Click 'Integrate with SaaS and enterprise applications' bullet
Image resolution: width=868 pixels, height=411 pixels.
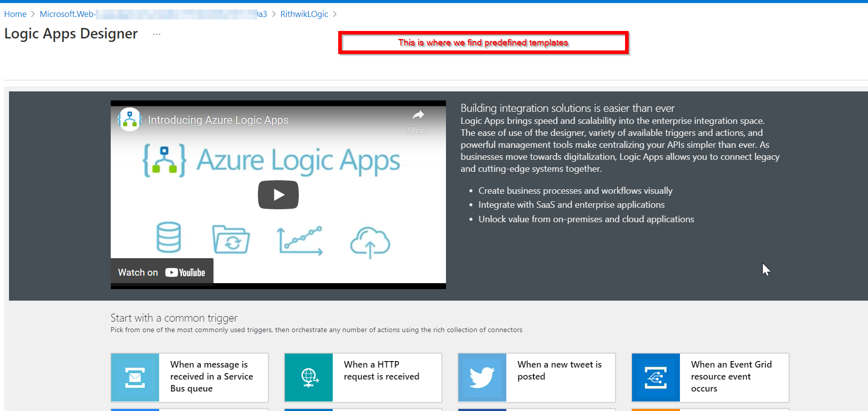[571, 205]
